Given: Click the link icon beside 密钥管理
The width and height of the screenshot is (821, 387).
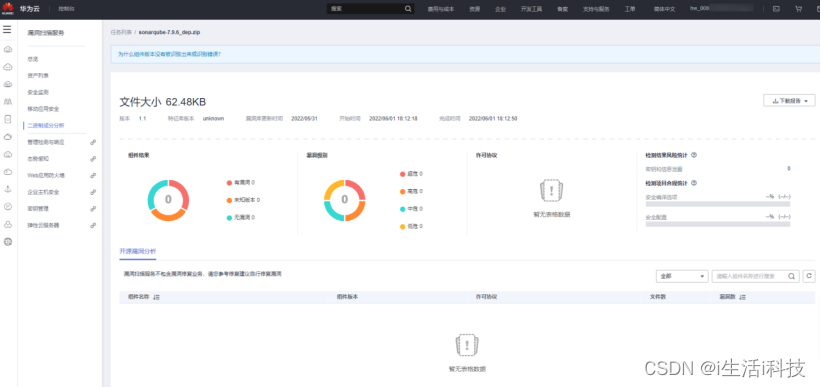Looking at the screenshot, I should (x=93, y=208).
